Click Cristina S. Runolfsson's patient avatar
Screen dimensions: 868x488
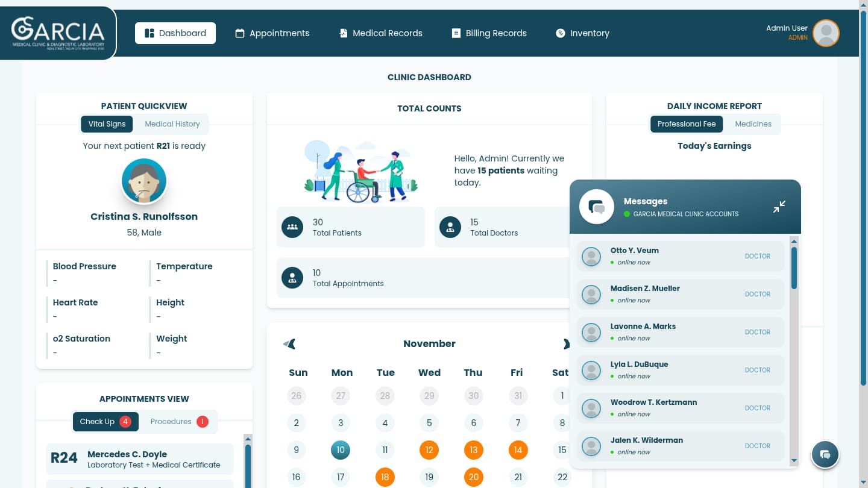coord(144,181)
